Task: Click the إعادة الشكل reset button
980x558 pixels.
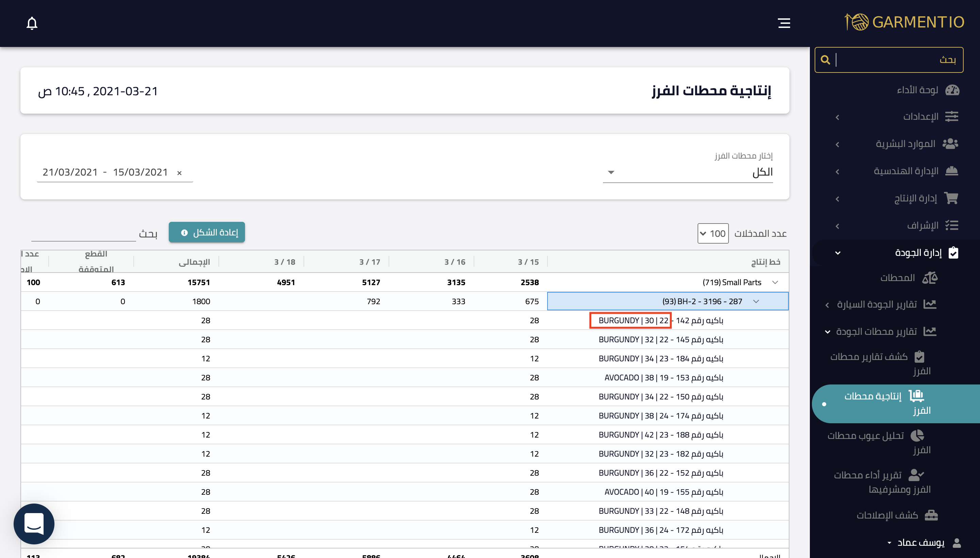Action: click(207, 232)
